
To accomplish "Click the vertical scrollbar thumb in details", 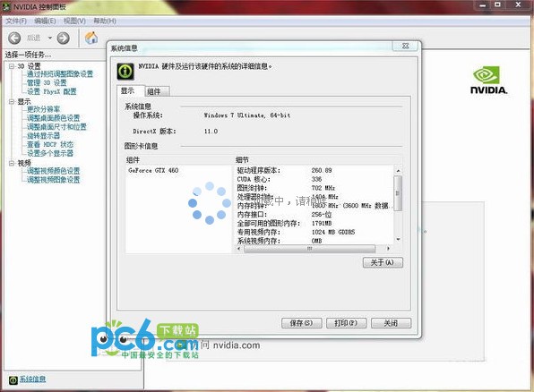I will pos(398,193).
